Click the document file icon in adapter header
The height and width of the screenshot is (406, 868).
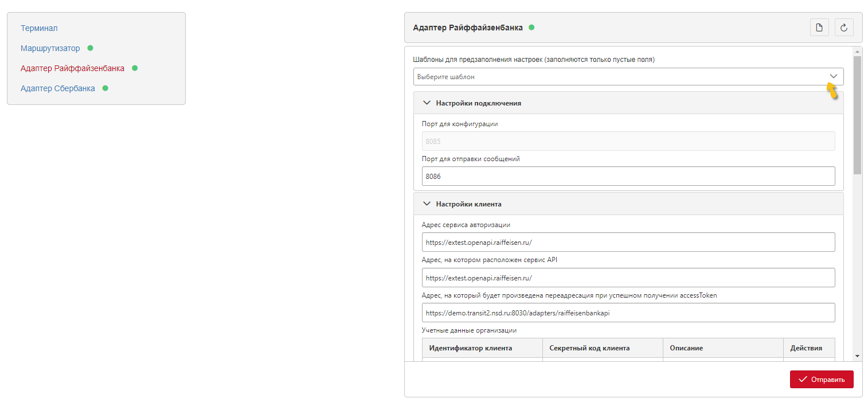(819, 27)
